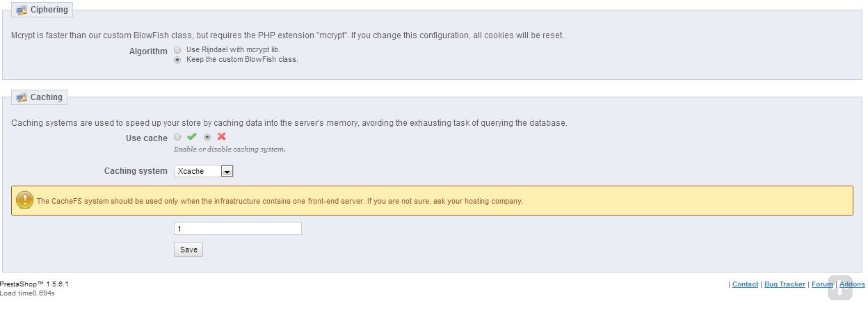868x317 pixels.
Task: Click the red X icon for Use cache
Action: pyautogui.click(x=221, y=137)
